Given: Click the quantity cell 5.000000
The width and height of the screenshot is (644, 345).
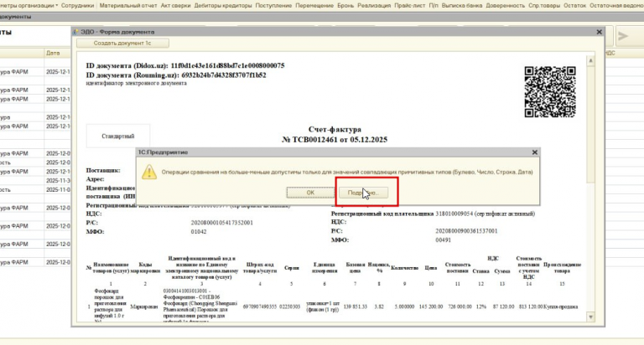Looking at the screenshot, I should pos(404,306).
